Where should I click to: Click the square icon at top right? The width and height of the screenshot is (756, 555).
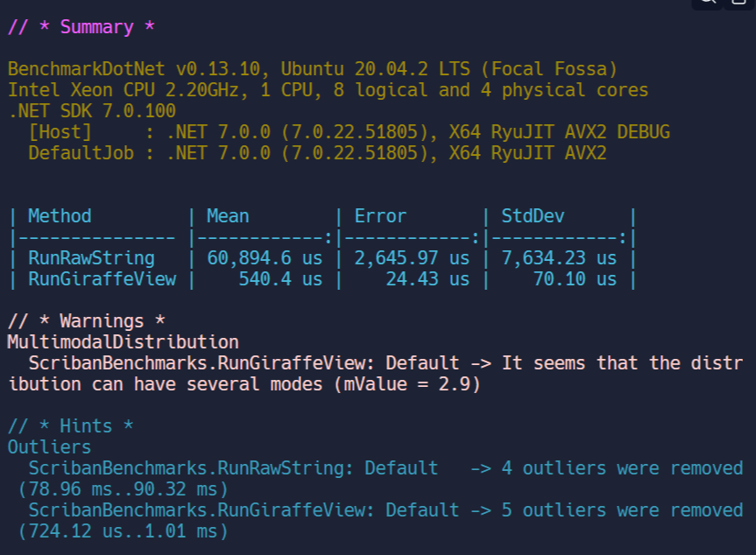coord(738,4)
